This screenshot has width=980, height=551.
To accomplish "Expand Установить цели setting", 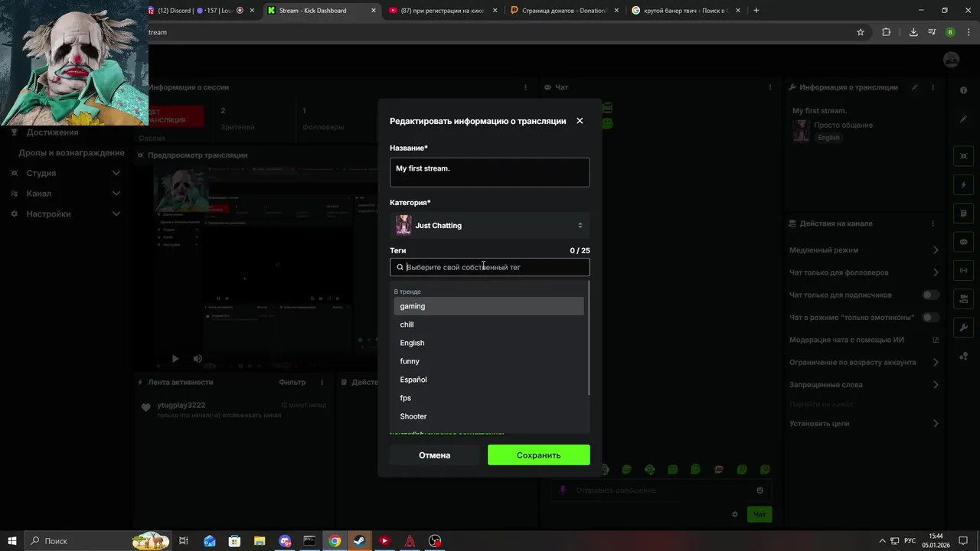I will coord(864,423).
